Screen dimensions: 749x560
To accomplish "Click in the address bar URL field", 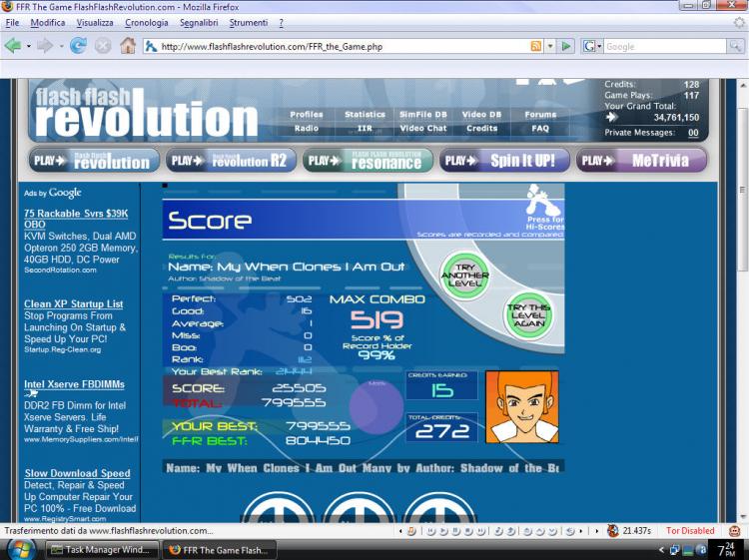I will click(x=344, y=46).
